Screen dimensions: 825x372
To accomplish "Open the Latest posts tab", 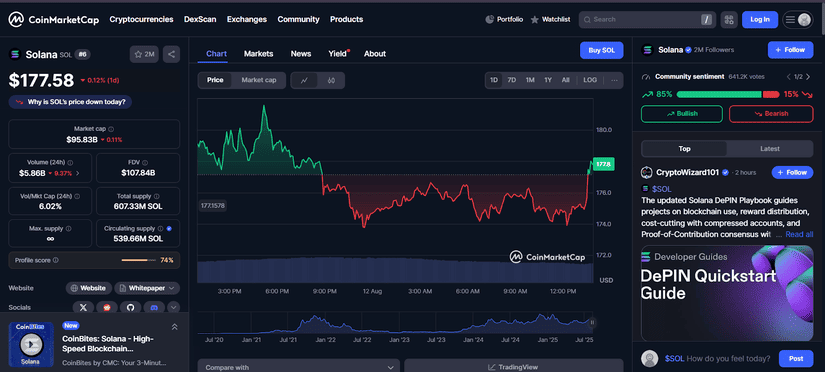I will tap(770, 149).
